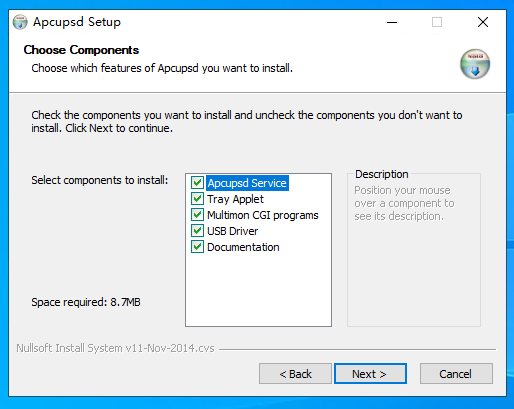The width and height of the screenshot is (514, 409).
Task: Toggle the Documentation checkbox
Action: point(197,247)
